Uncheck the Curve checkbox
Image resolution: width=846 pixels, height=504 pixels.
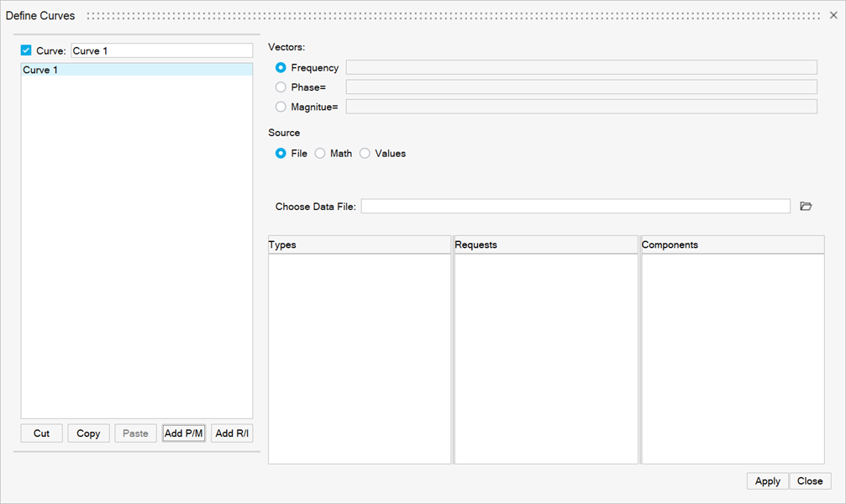coord(26,50)
